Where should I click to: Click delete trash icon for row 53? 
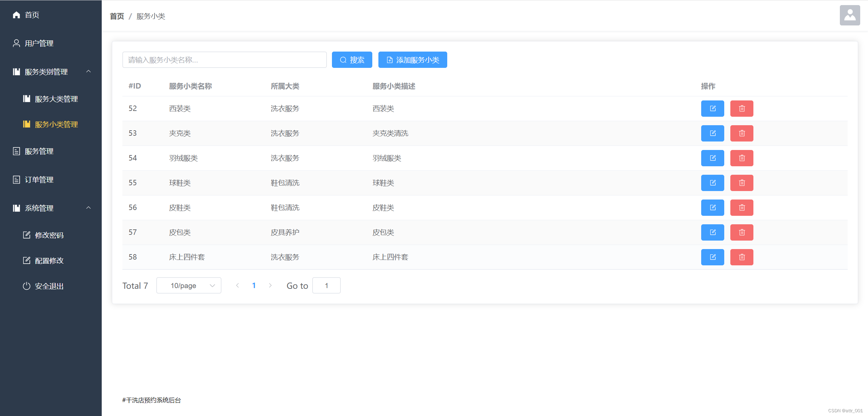[x=742, y=133]
